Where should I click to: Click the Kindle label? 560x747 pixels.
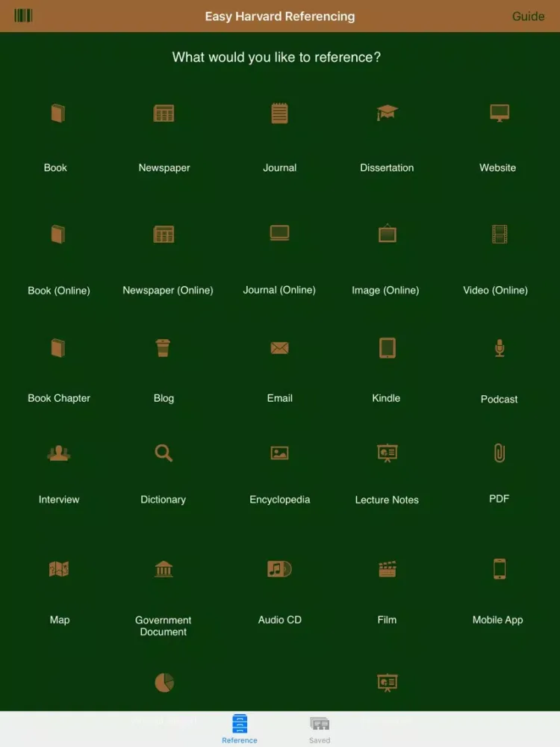click(386, 398)
